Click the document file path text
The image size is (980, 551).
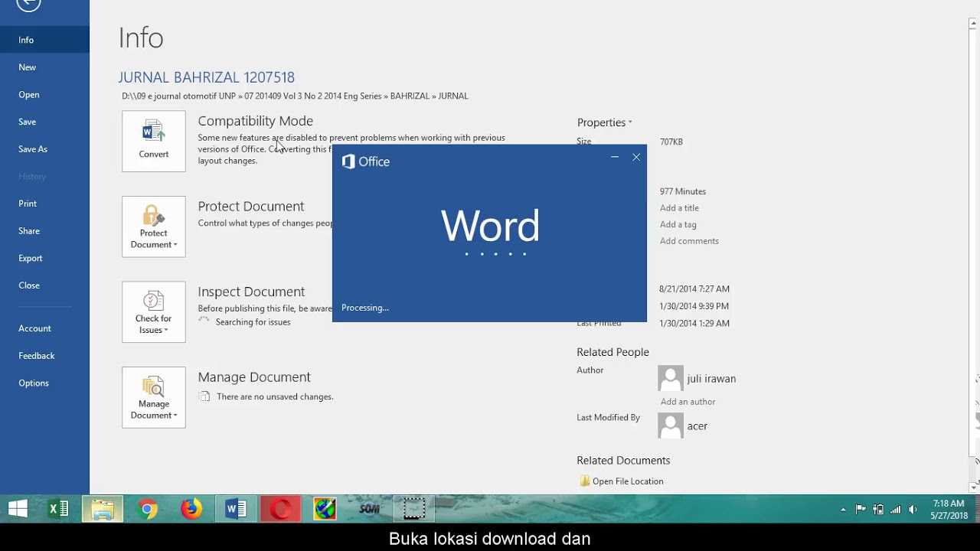coord(295,96)
